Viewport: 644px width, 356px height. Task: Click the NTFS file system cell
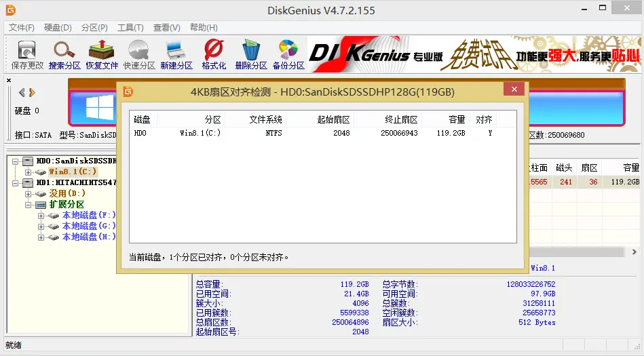click(273, 133)
